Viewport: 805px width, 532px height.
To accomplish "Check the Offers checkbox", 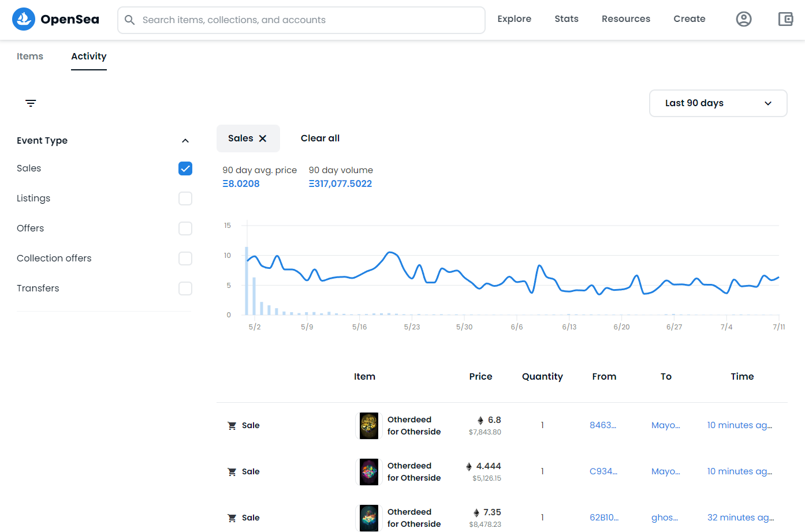I will click(185, 228).
